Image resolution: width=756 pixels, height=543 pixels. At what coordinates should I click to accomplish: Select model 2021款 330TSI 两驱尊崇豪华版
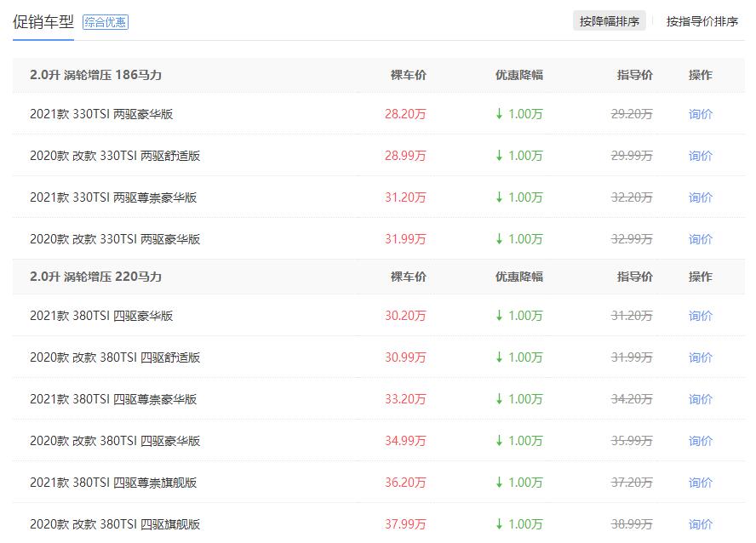pos(113,197)
